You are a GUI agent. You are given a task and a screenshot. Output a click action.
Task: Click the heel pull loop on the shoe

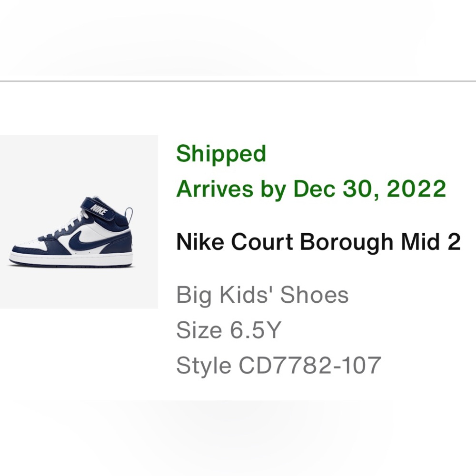point(129,214)
